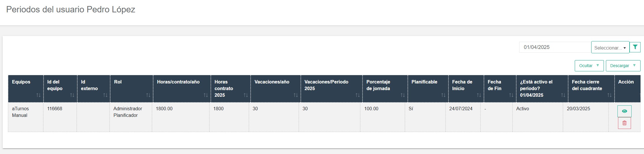Sort by Porcentaje de jornada arrows

pyautogui.click(x=403, y=95)
